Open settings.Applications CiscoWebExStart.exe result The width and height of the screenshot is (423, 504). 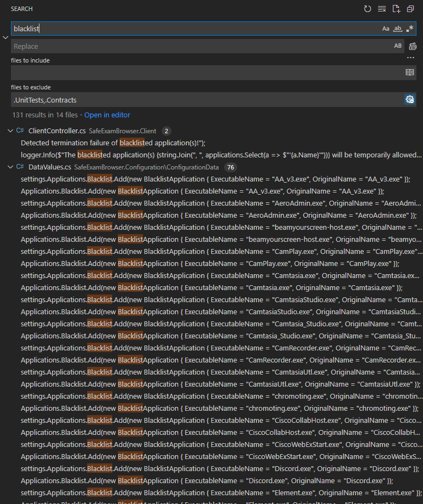pos(221,444)
